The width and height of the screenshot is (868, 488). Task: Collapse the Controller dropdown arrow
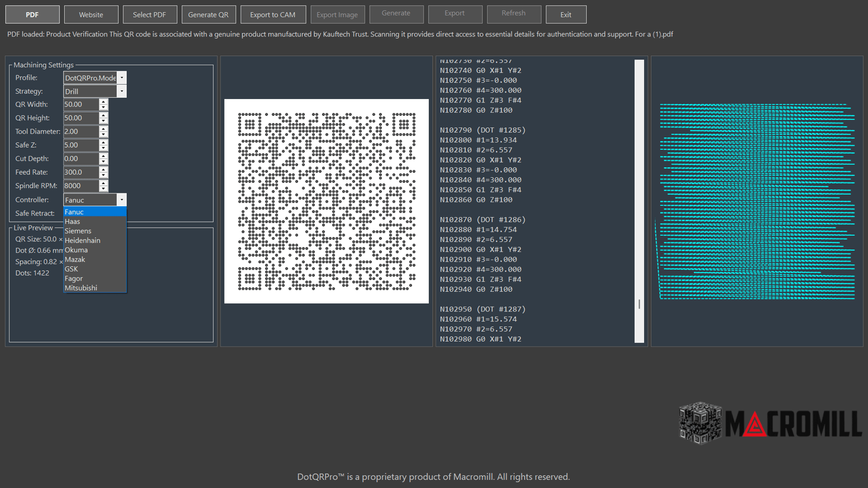click(x=122, y=200)
